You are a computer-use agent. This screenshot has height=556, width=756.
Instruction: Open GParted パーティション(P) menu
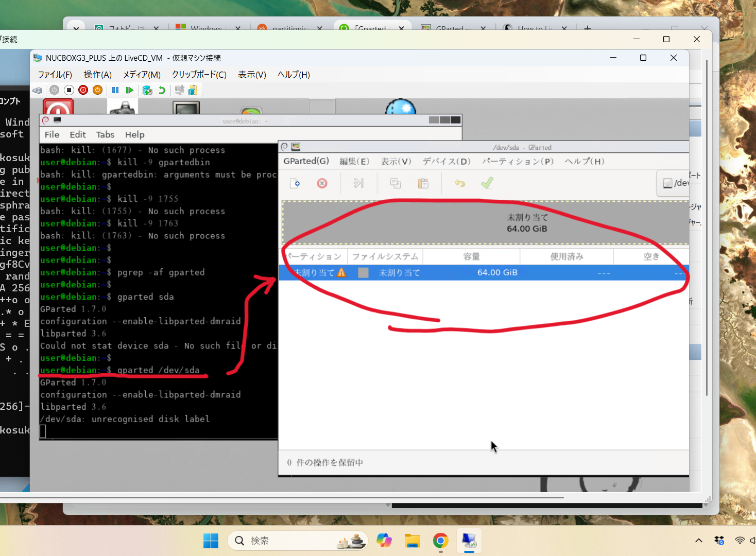click(518, 161)
